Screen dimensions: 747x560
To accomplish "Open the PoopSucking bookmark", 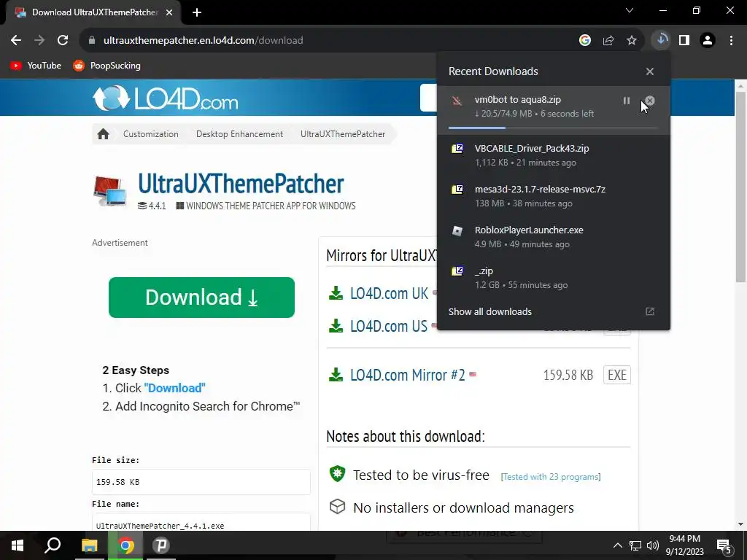I will 107,66.
